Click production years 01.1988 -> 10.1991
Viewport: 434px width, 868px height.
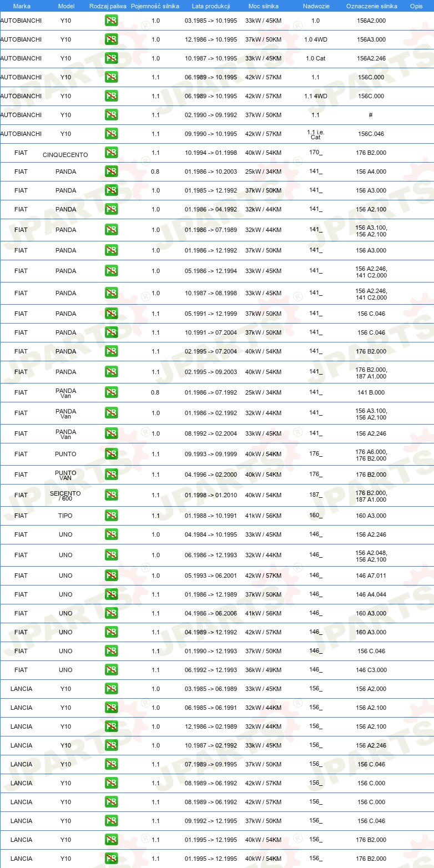tap(211, 516)
